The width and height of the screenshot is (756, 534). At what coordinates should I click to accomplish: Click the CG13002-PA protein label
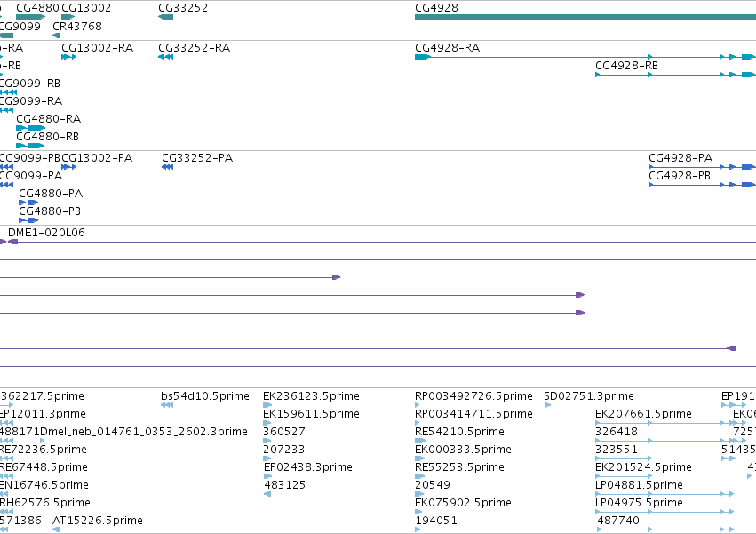tap(97, 158)
